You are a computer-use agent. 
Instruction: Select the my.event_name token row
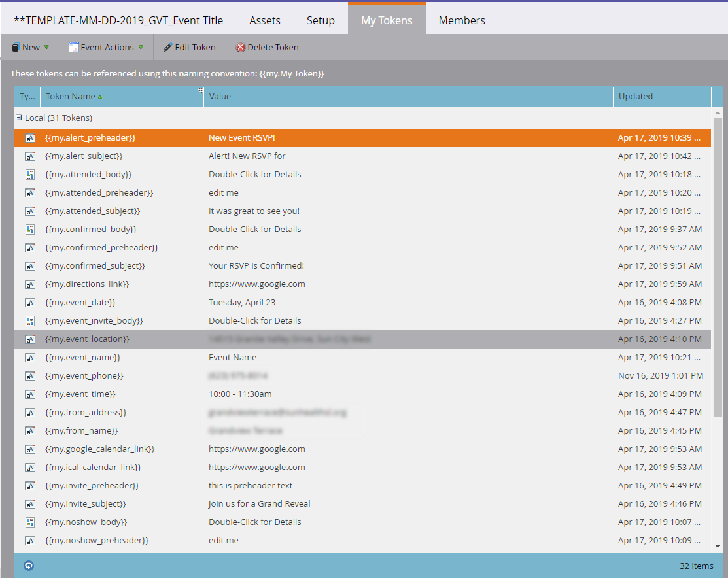click(x=327, y=358)
